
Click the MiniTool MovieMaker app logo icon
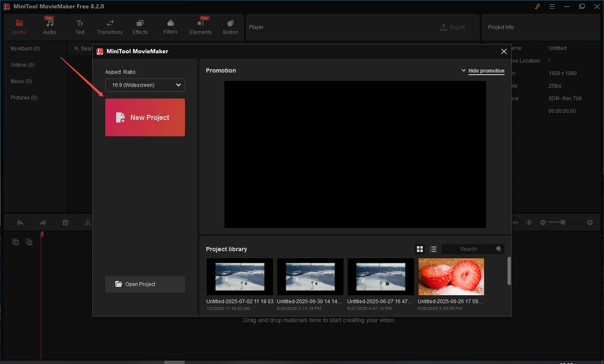tap(7, 6)
